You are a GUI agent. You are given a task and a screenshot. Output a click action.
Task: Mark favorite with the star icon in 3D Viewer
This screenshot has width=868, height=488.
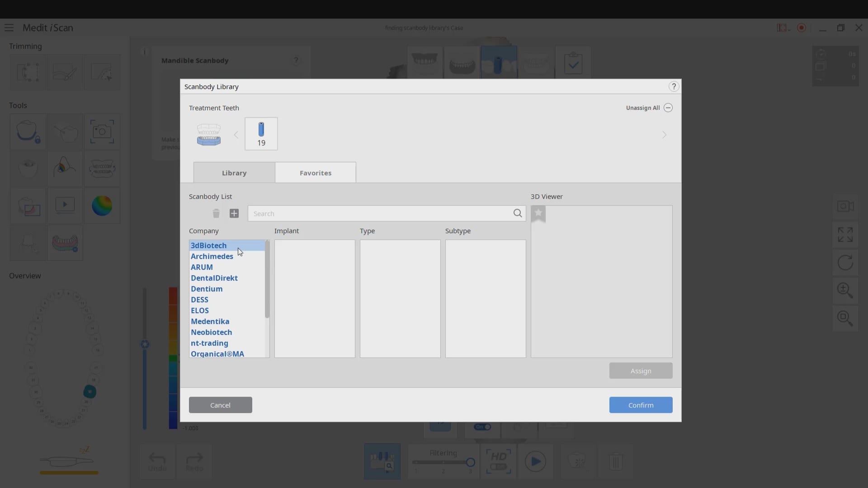[538, 213]
